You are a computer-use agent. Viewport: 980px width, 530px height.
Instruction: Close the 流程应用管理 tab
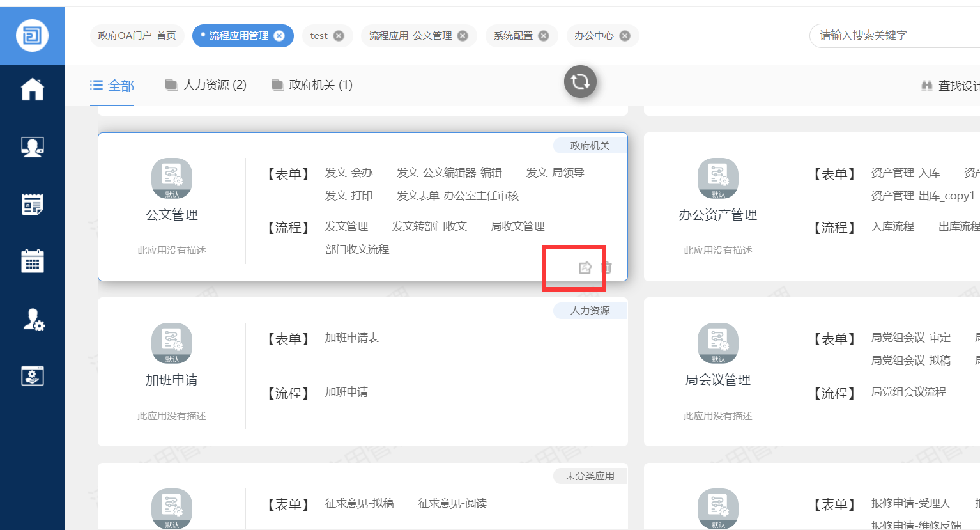pyautogui.click(x=279, y=36)
